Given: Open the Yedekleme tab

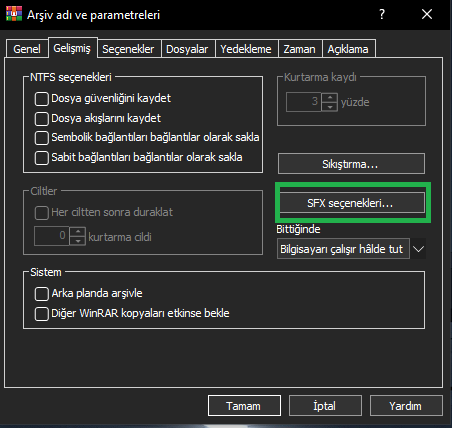Looking at the screenshot, I should click(x=246, y=49).
